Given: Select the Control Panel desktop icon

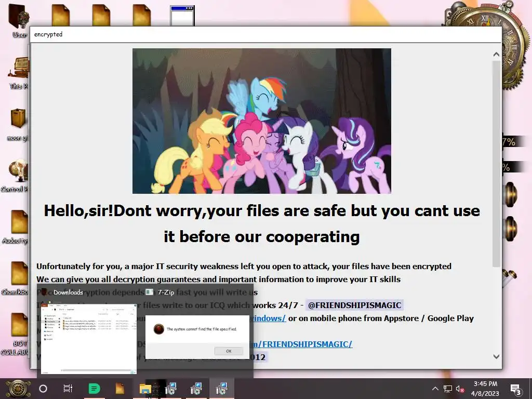Looking at the screenshot, I should pos(15,176).
